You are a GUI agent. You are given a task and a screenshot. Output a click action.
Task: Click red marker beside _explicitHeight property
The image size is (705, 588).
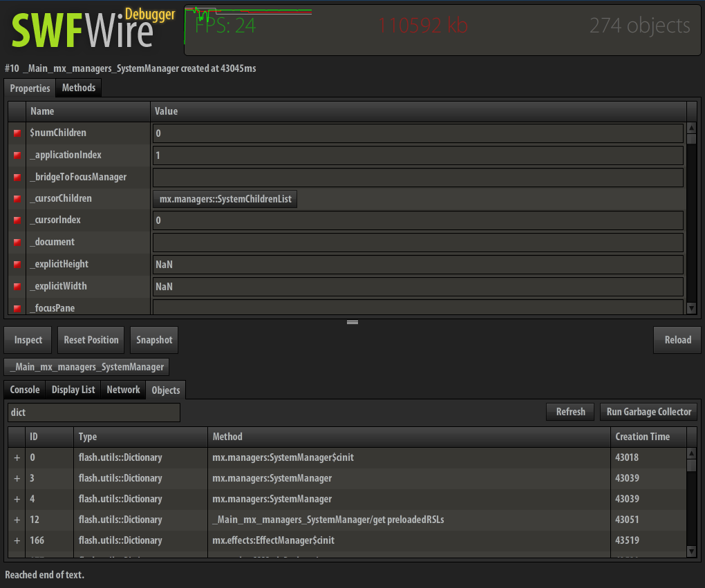pos(17,265)
